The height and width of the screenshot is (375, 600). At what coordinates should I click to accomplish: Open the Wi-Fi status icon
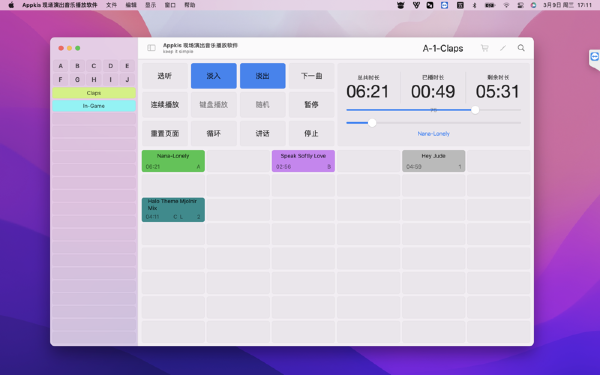coord(506,5)
